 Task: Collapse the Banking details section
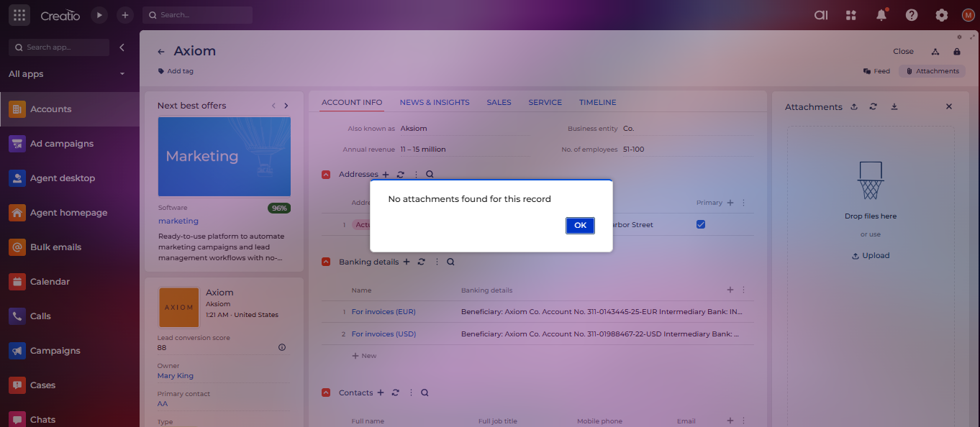click(326, 262)
